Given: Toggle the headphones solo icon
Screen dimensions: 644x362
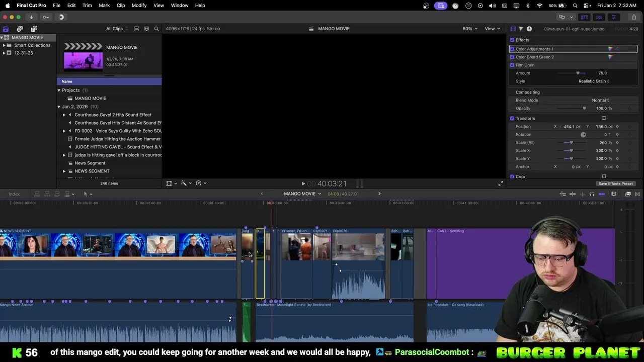Looking at the screenshot, I should [592, 194].
